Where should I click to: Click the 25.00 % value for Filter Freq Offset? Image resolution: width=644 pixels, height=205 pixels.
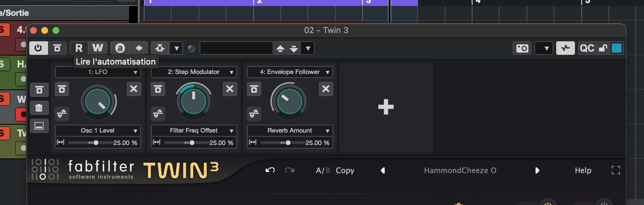[x=221, y=143]
